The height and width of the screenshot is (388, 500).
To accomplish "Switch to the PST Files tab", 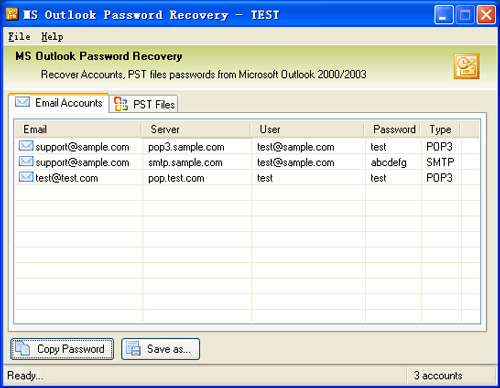I will (144, 104).
